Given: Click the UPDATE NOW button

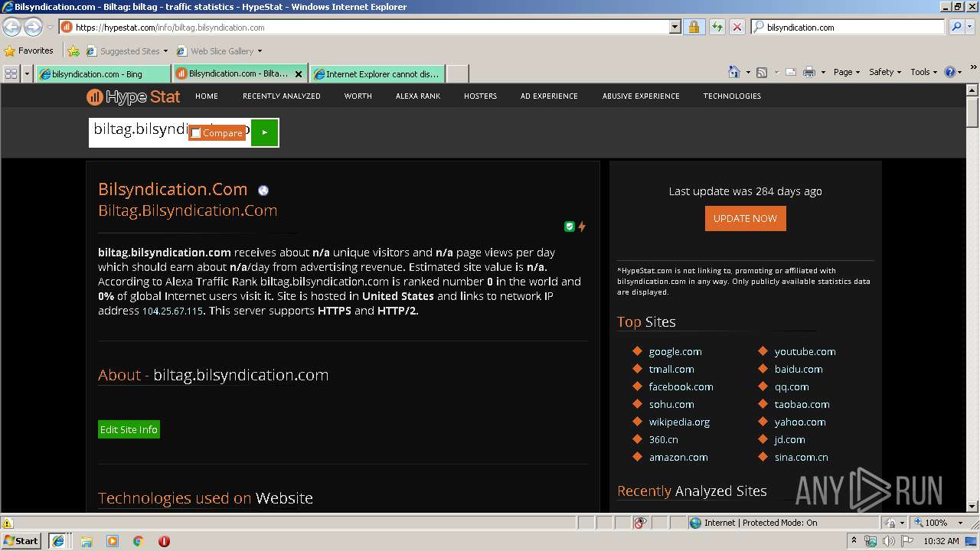Looking at the screenshot, I should click(745, 218).
